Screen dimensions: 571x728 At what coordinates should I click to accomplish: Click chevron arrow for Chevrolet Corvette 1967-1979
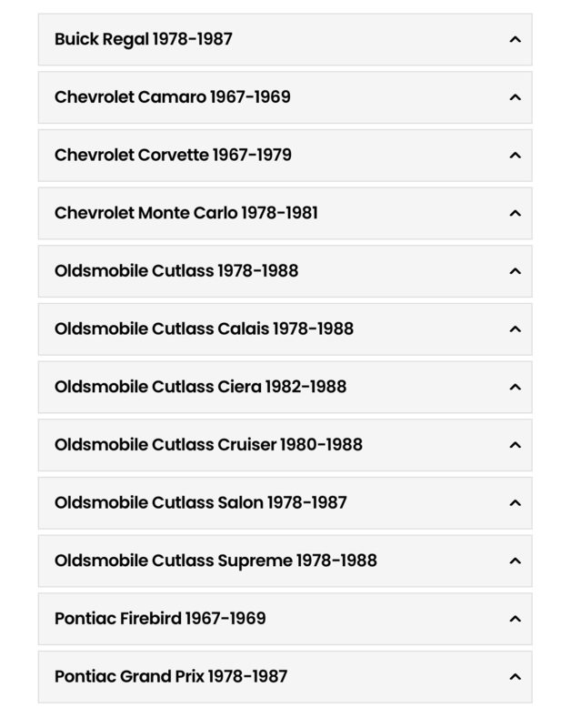[x=515, y=156]
